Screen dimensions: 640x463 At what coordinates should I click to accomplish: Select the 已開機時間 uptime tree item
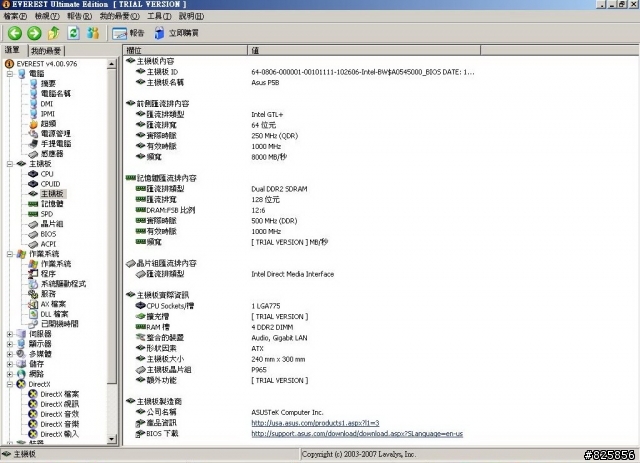point(60,324)
